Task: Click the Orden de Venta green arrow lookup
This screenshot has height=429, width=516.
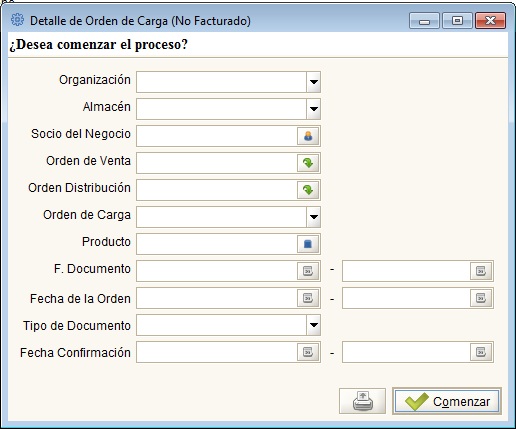Action: click(x=308, y=163)
